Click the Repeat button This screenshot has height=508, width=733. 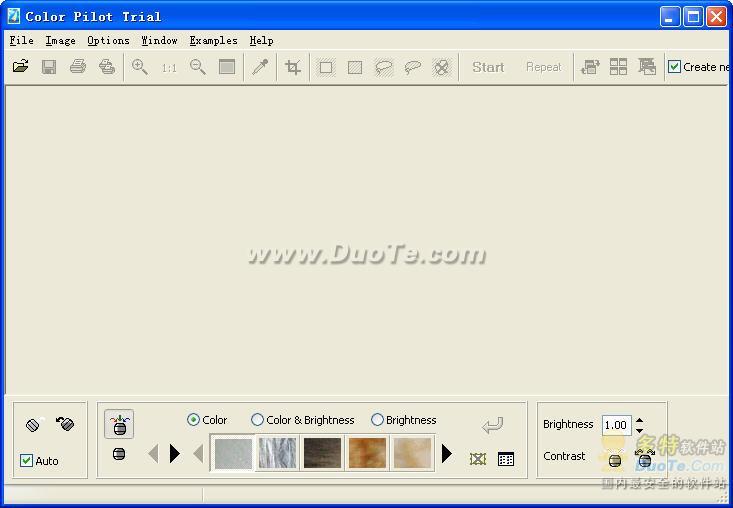[x=543, y=67]
